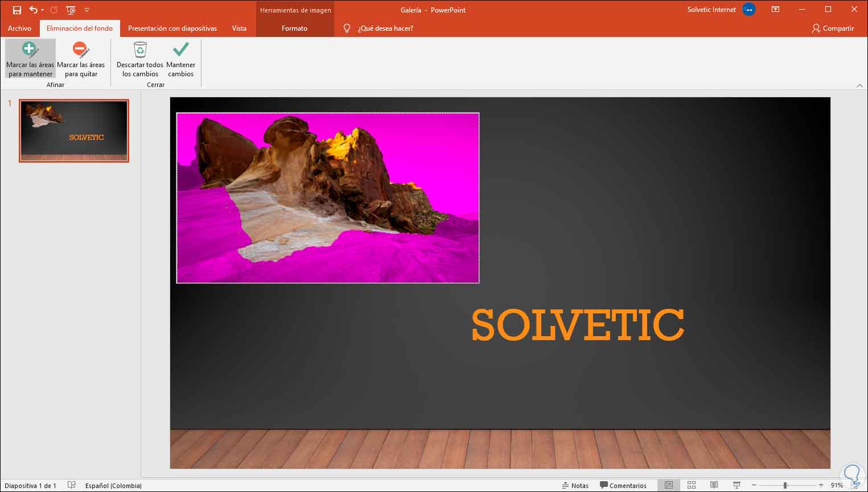Apply Mantener cambios checkmark
This screenshot has width=868, height=492.
pos(181,59)
